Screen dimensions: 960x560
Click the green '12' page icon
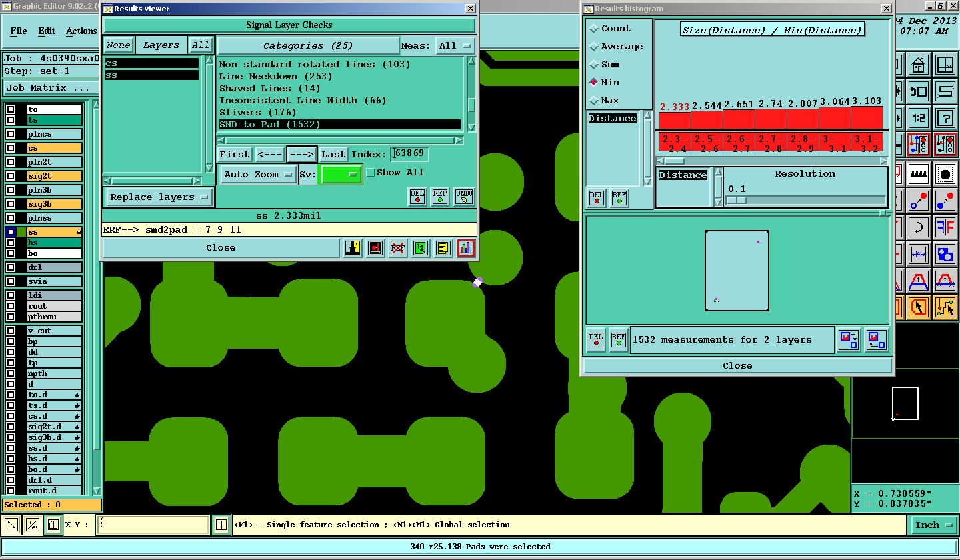coord(420,248)
